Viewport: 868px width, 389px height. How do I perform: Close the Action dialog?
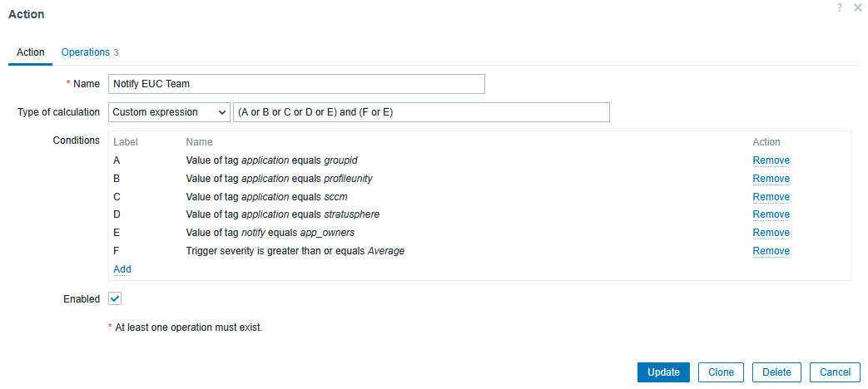857,7
